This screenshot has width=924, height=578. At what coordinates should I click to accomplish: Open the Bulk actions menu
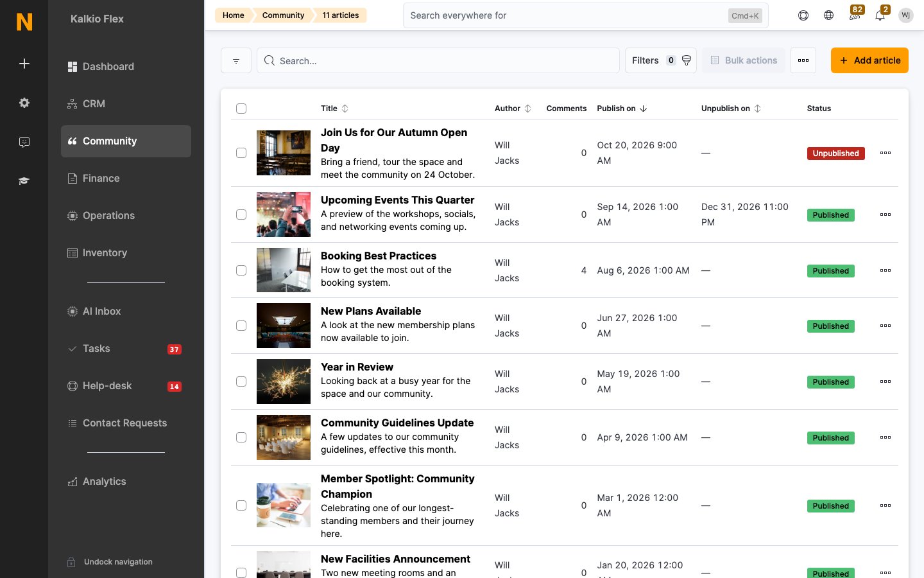(x=744, y=60)
